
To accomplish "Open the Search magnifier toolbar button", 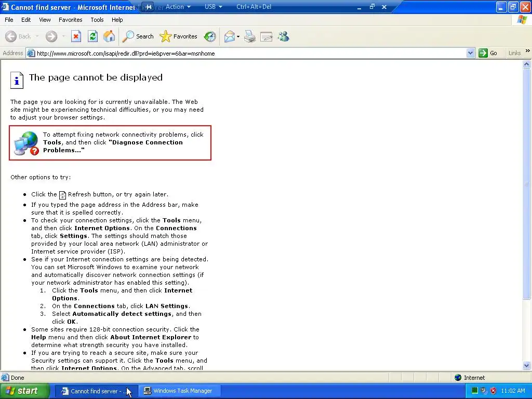I will pyautogui.click(x=138, y=36).
